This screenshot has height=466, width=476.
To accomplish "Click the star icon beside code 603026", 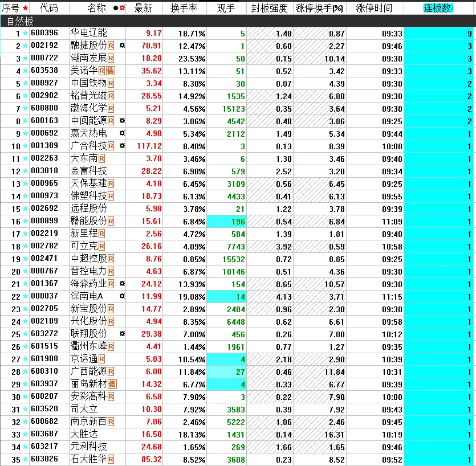I will pos(26,459).
